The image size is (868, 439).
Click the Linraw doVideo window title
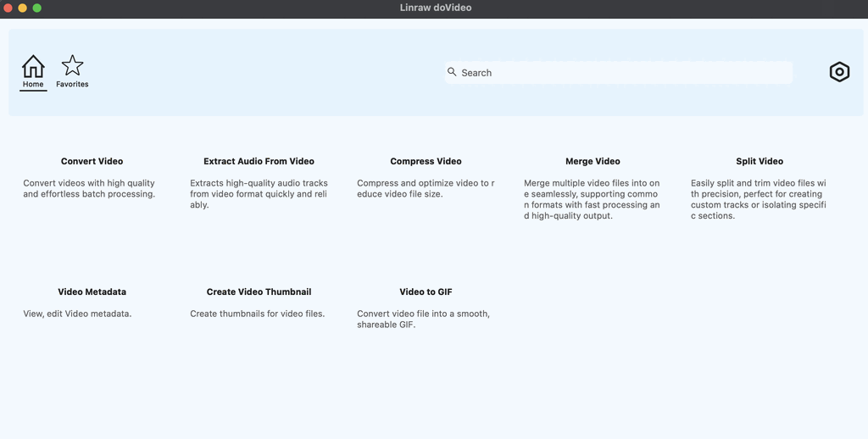(435, 8)
